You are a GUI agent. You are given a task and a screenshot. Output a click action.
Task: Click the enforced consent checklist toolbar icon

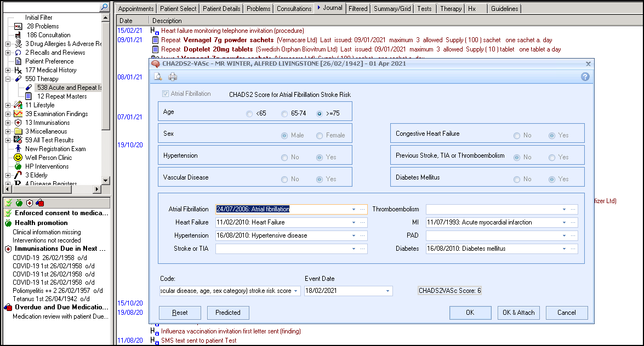[8, 203]
